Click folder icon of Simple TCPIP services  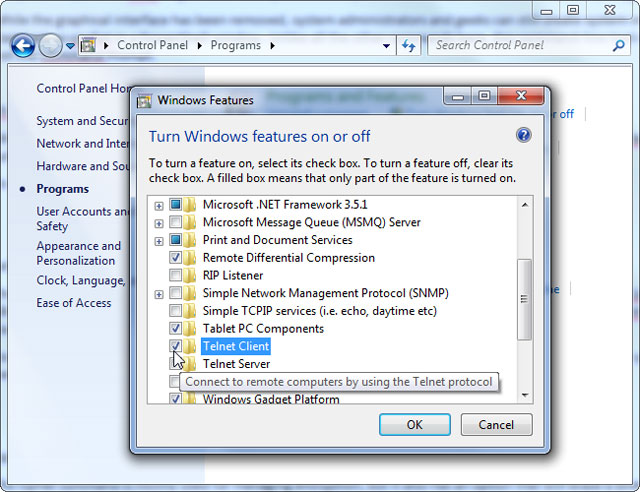189,311
